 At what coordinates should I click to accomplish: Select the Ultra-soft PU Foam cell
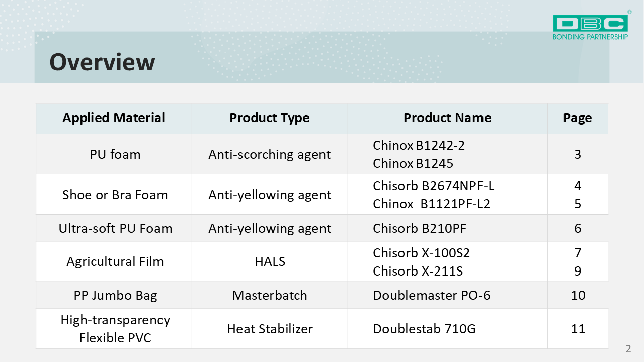(115, 228)
